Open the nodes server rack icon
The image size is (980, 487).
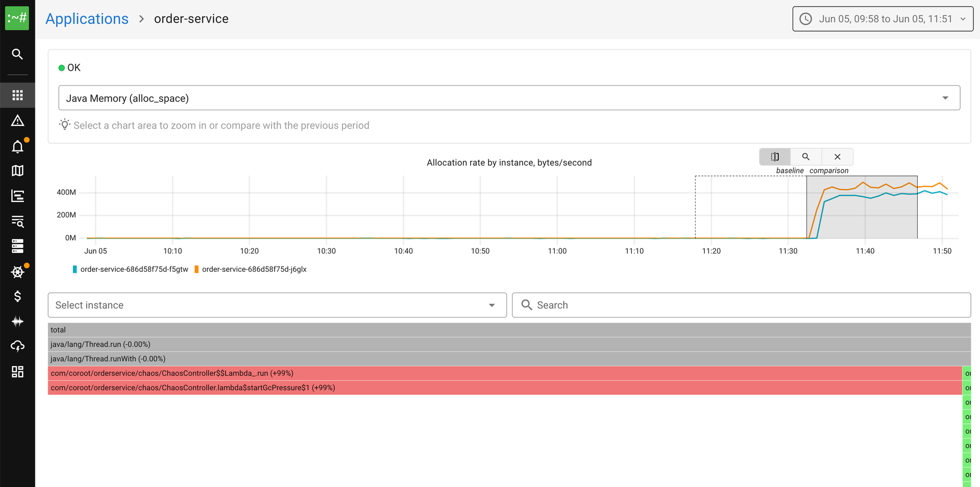pyautogui.click(x=17, y=246)
